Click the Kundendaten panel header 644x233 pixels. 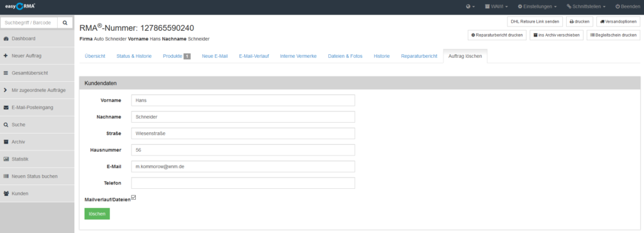click(x=359, y=83)
